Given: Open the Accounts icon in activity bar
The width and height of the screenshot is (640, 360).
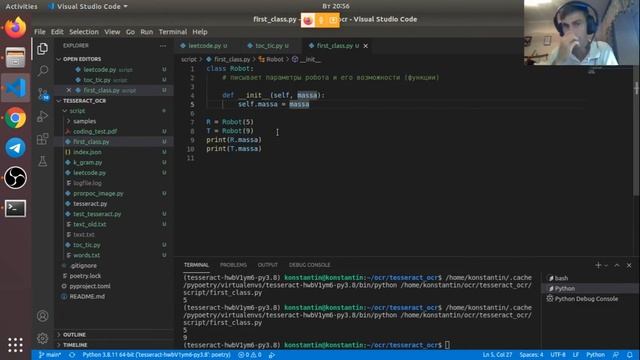Looking at the screenshot, I should [x=42, y=316].
